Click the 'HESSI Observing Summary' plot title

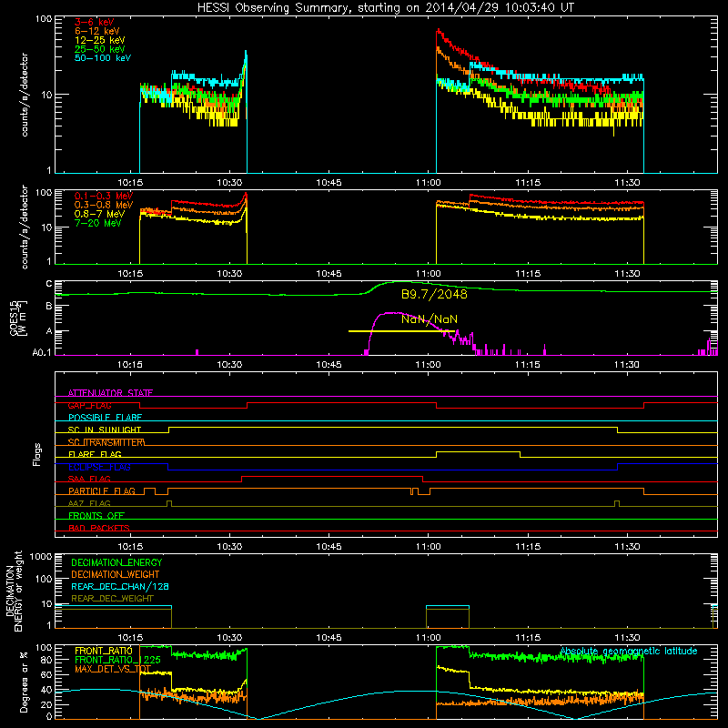[386, 8]
